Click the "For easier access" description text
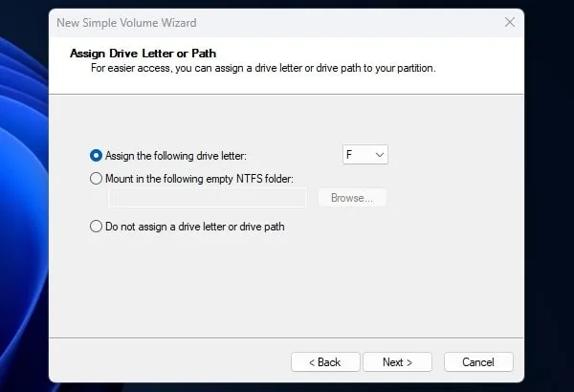Image resolution: width=574 pixels, height=392 pixels. [x=263, y=68]
